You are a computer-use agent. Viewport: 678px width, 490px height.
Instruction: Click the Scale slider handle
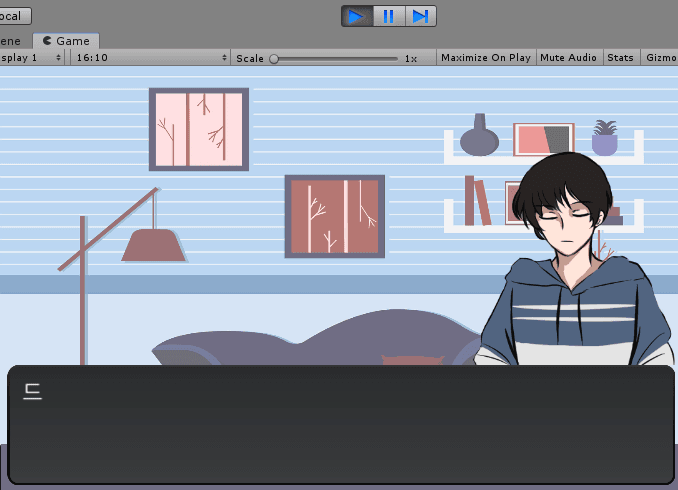point(274,59)
